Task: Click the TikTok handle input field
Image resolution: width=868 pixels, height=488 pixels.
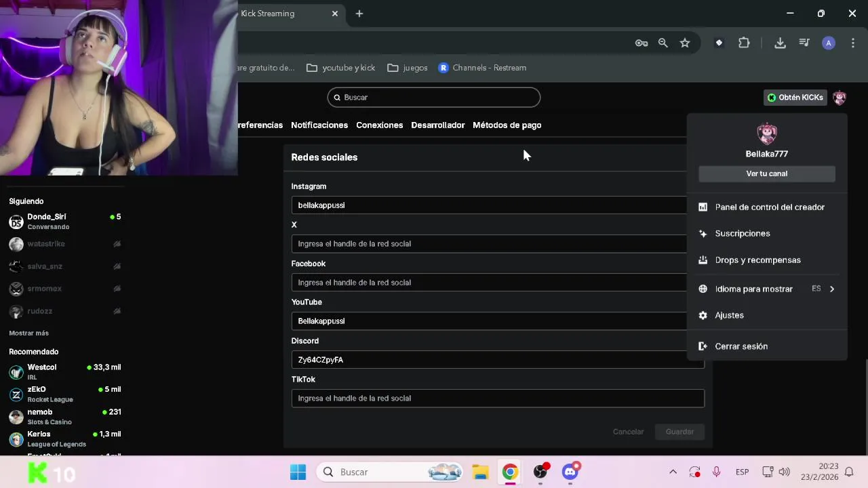Action: (498, 399)
